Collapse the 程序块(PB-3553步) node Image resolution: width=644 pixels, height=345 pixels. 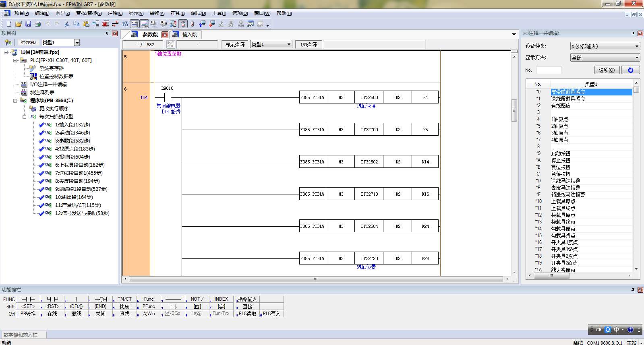(x=15, y=101)
